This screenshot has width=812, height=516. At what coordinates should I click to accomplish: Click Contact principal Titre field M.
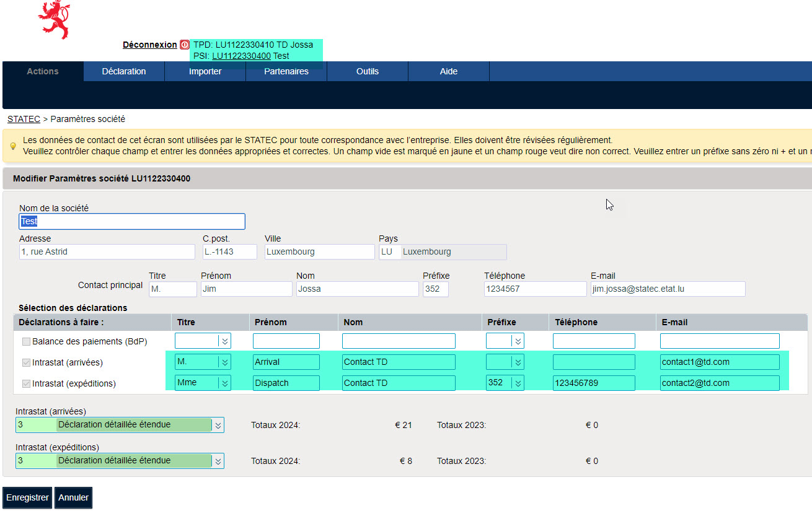[173, 289]
